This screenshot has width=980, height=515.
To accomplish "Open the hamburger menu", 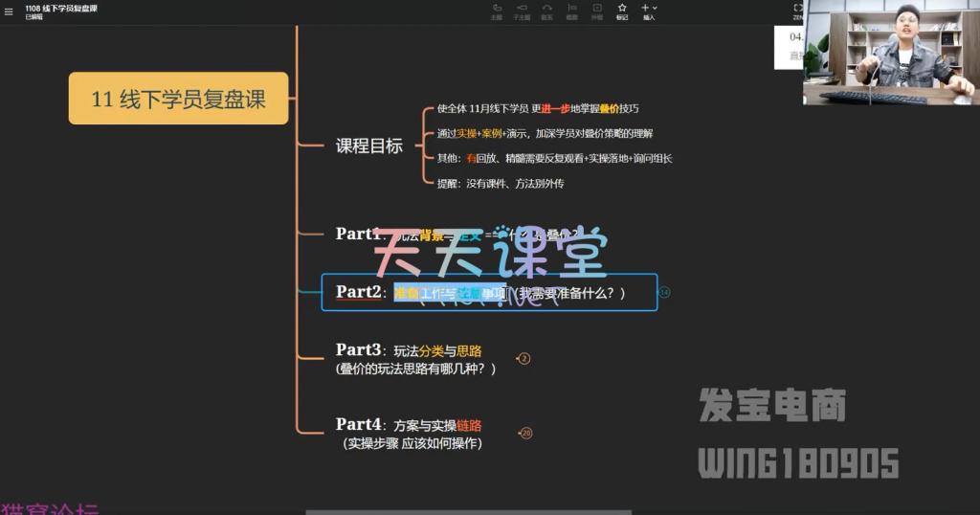I will click(9, 11).
